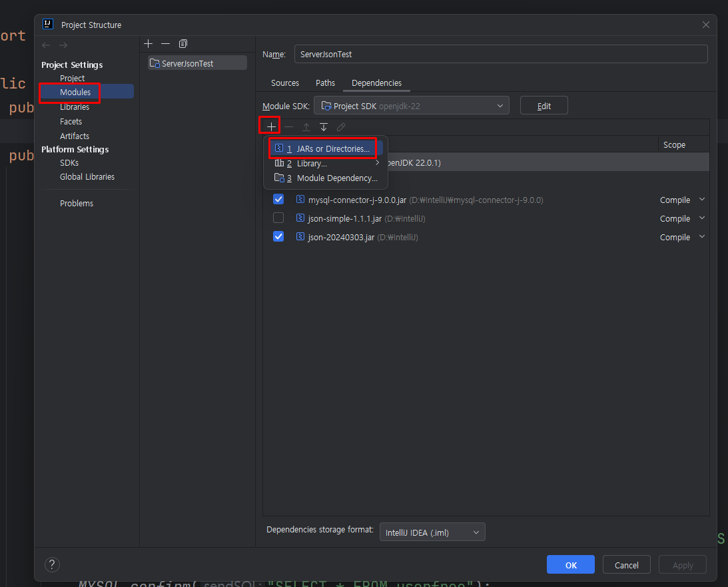Select Global Libraries under Platform Settings
Image resolution: width=728 pixels, height=587 pixels.
click(x=87, y=177)
